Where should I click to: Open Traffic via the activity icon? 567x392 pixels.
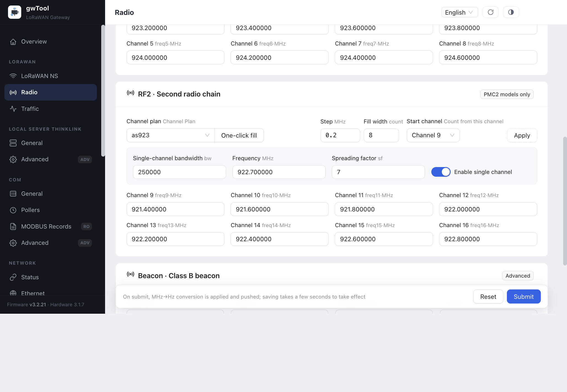tap(13, 109)
